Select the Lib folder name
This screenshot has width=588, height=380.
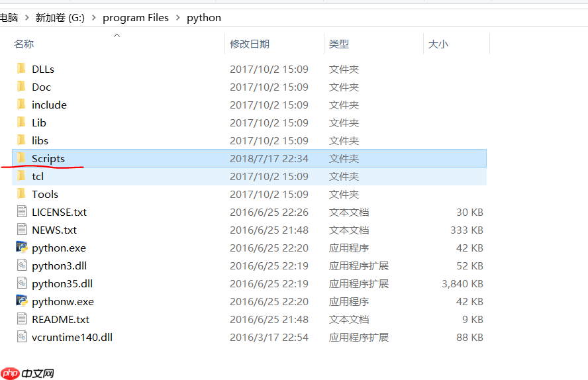coord(39,123)
